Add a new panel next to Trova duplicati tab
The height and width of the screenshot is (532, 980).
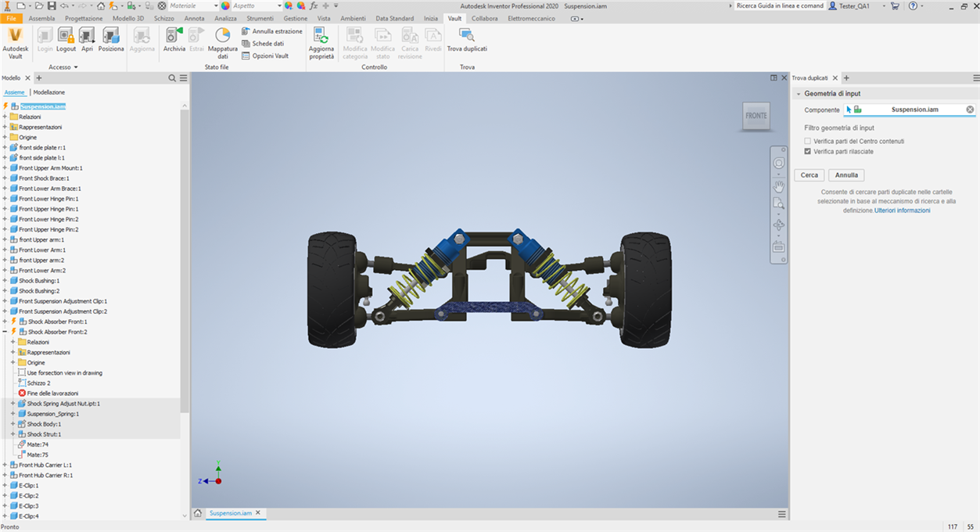(846, 78)
